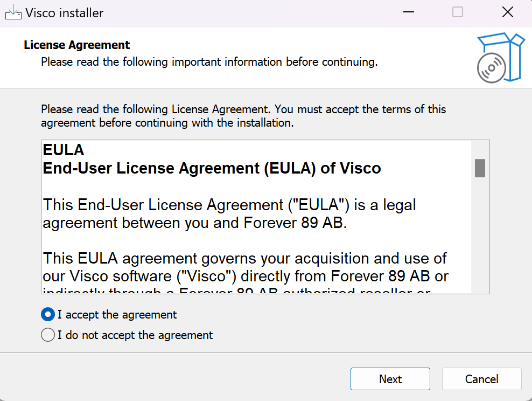Click the 'I accept the agreement' label text
This screenshot has width=532, height=401.
117,314
